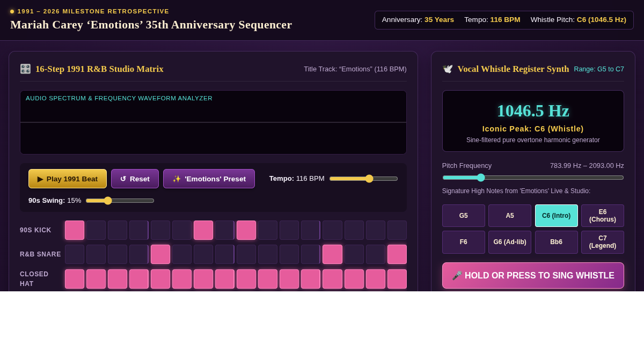Start playback with Play 1991 Beat button
Image resolution: width=644 pixels, height=338 pixels.
point(68,179)
